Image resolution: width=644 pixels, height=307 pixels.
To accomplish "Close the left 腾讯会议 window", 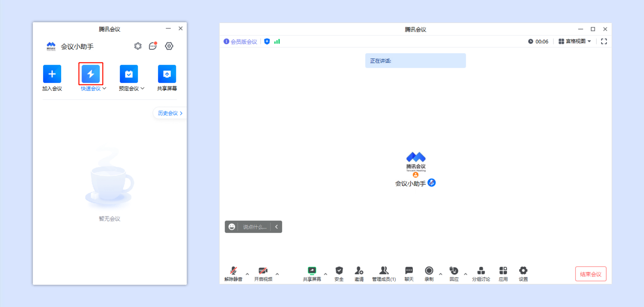I will pos(181,28).
